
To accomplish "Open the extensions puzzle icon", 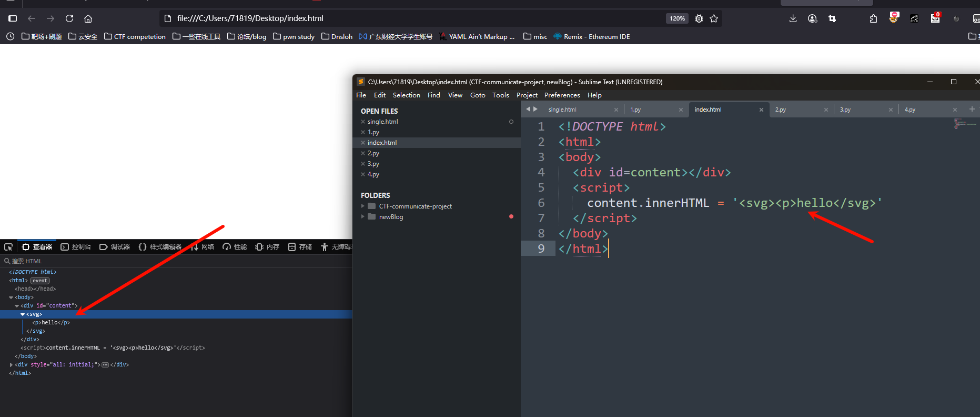I will coord(873,18).
